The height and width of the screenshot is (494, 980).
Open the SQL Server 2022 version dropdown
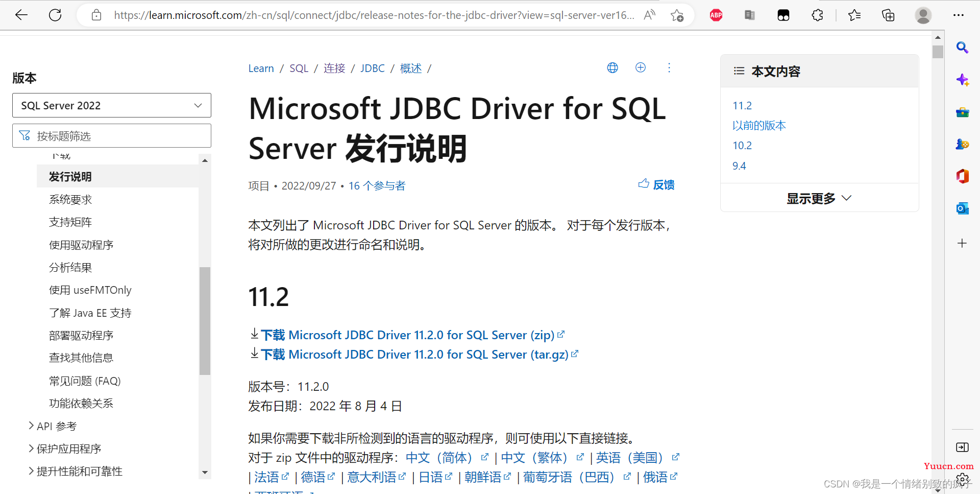[112, 105]
